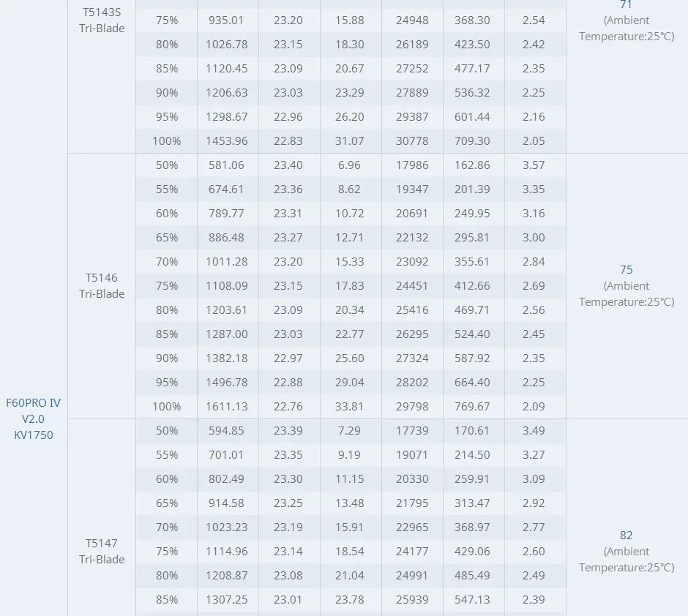The height and width of the screenshot is (616, 688).
Task: Click the F60PRO IV V2.0 KV1750 motor label
Action: click(x=34, y=418)
